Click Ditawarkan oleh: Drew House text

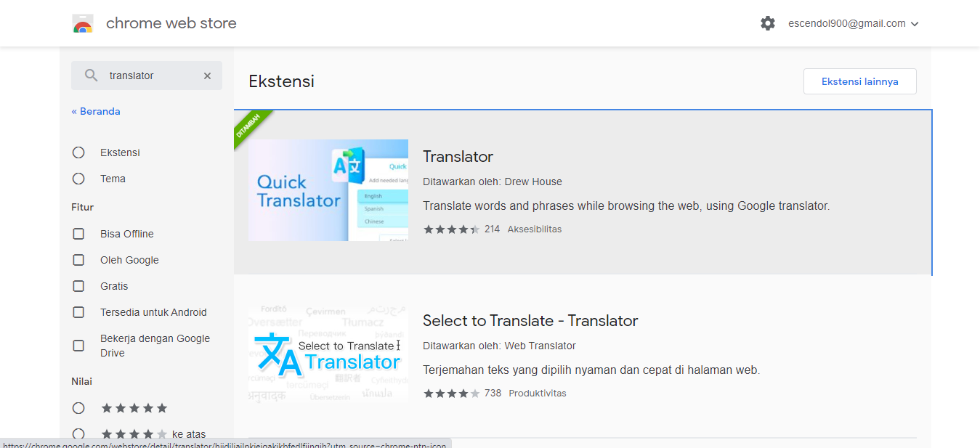[x=493, y=182]
